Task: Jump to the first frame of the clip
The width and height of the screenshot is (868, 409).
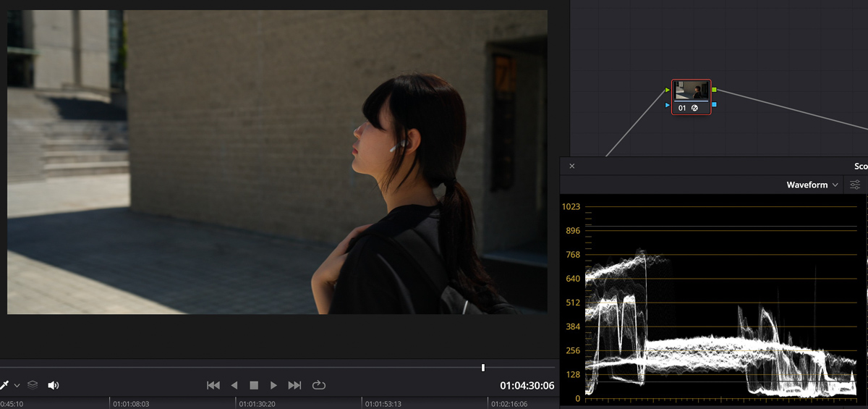Action: (x=213, y=385)
